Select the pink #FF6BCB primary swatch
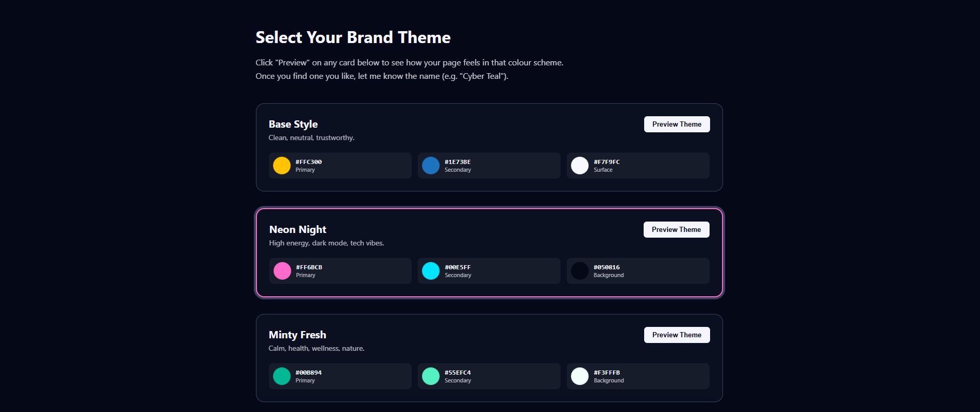The width and height of the screenshot is (980, 412). click(x=282, y=270)
